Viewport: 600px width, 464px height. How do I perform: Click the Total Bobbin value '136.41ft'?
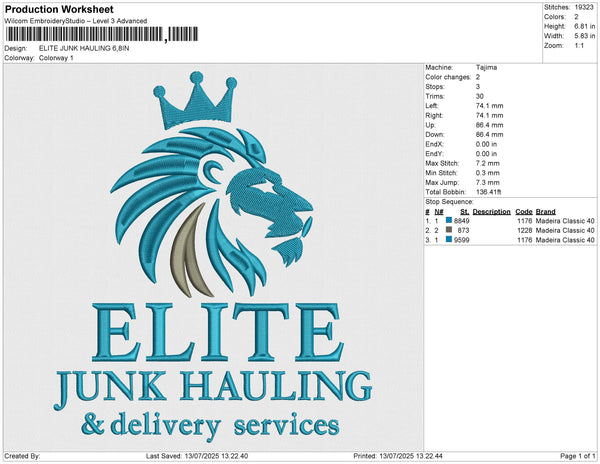point(489,192)
